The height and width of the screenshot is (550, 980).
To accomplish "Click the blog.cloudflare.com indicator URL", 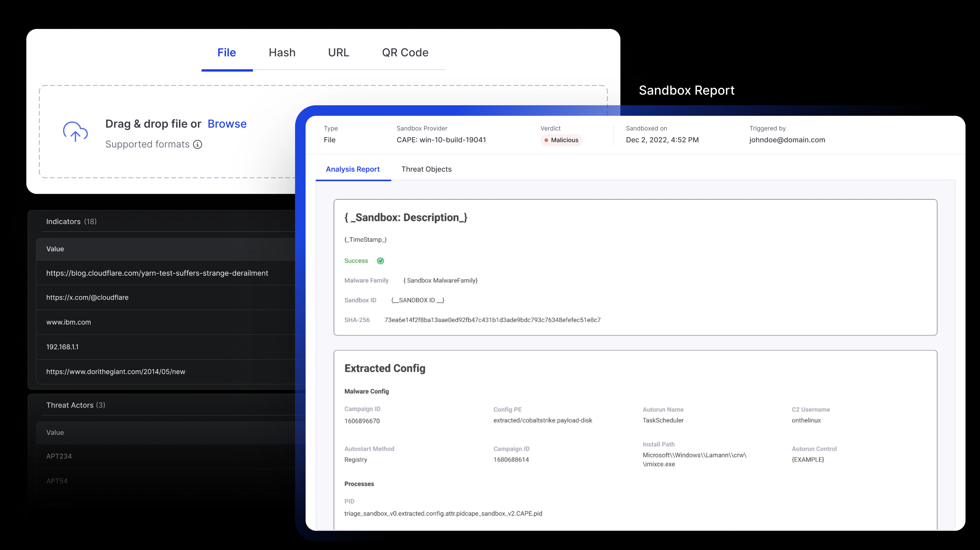I will tap(157, 273).
